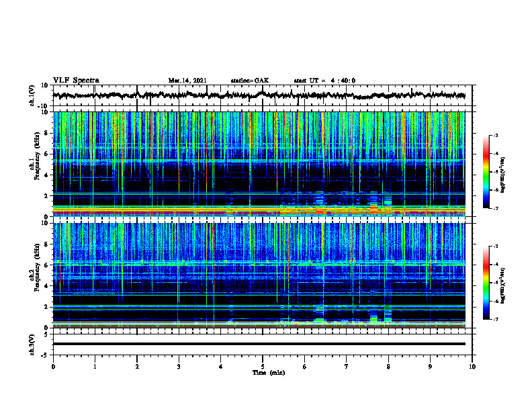This screenshot has width=532, height=411.
Task: Click the time axis tick label "7"
Action: [x=347, y=367]
